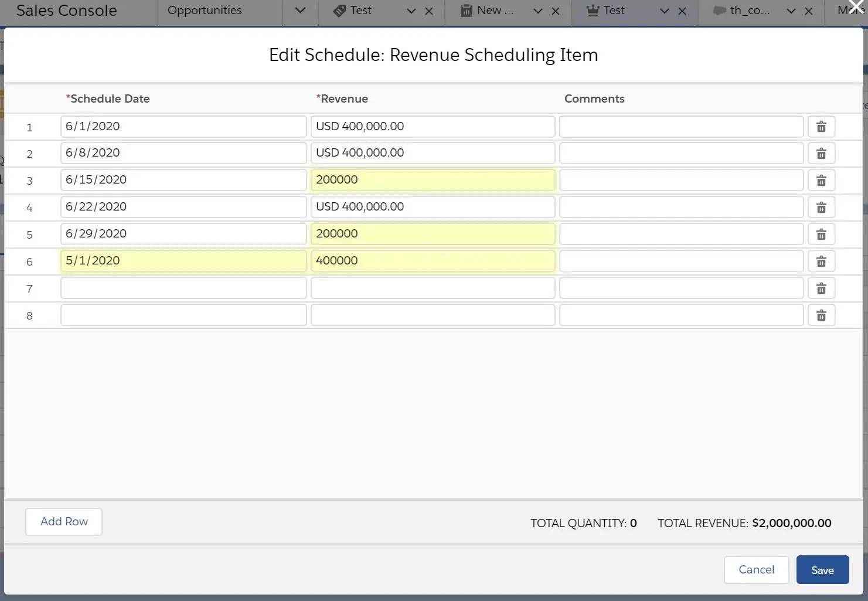Edit row 1 revenue USD 400,000.00
Screen dimensions: 868x601
(x=433, y=127)
